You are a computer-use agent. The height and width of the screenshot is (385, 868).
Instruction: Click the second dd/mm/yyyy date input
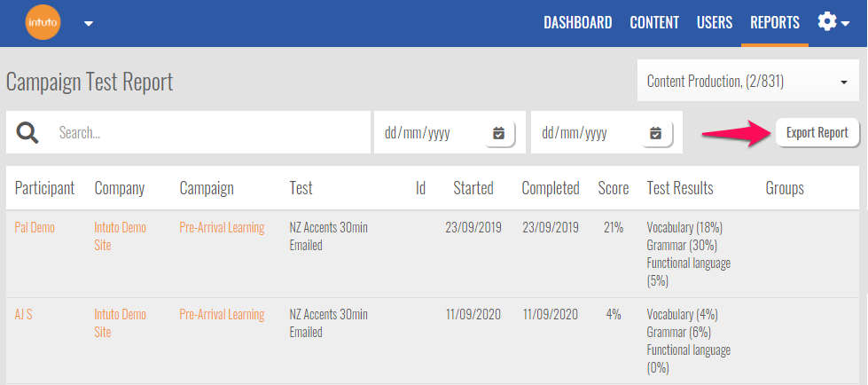click(x=587, y=133)
